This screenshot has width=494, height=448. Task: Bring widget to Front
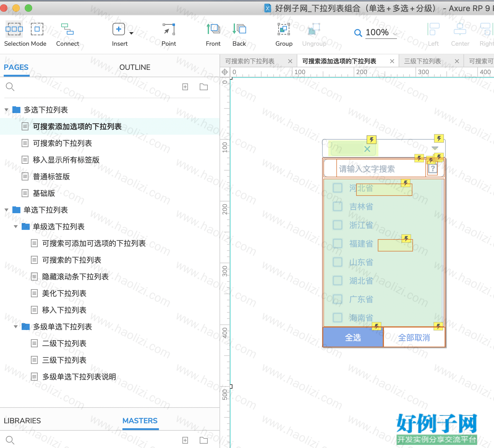coord(213,34)
